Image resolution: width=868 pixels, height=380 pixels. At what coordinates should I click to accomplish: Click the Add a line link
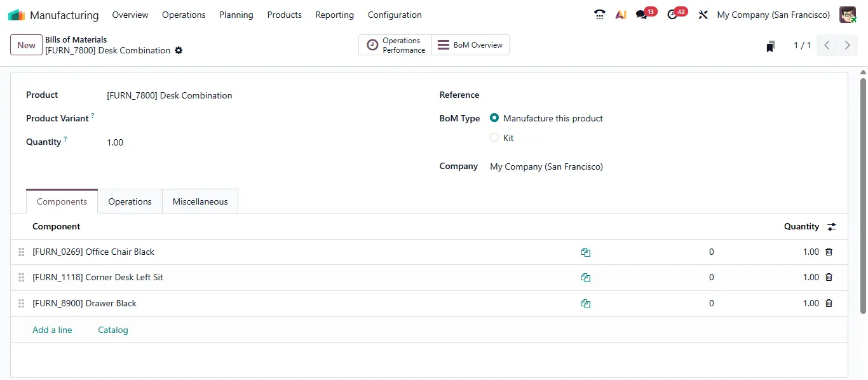[x=52, y=330]
